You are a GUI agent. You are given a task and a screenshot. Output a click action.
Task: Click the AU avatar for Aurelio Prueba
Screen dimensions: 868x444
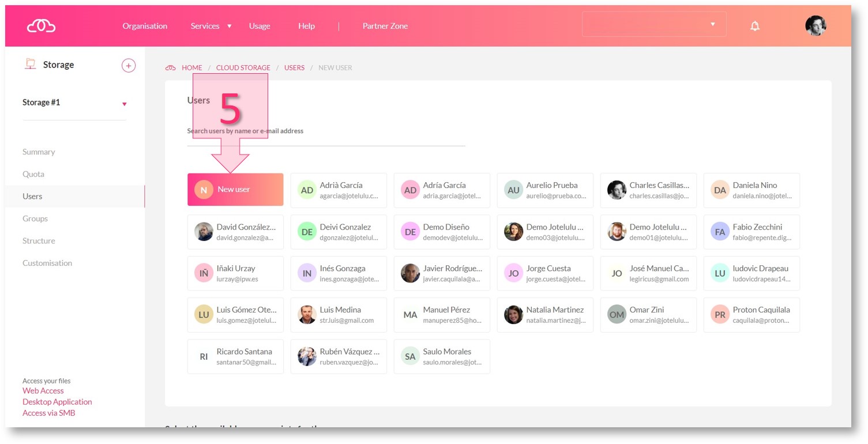coord(513,190)
